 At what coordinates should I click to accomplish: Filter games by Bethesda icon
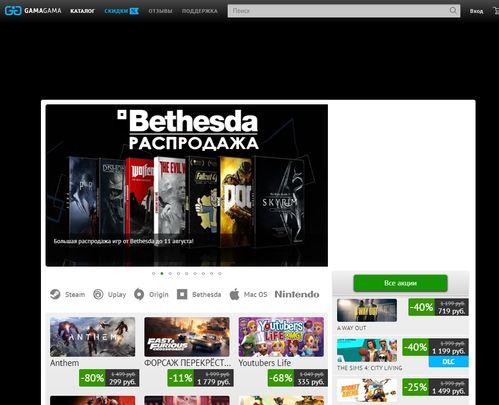pos(182,294)
